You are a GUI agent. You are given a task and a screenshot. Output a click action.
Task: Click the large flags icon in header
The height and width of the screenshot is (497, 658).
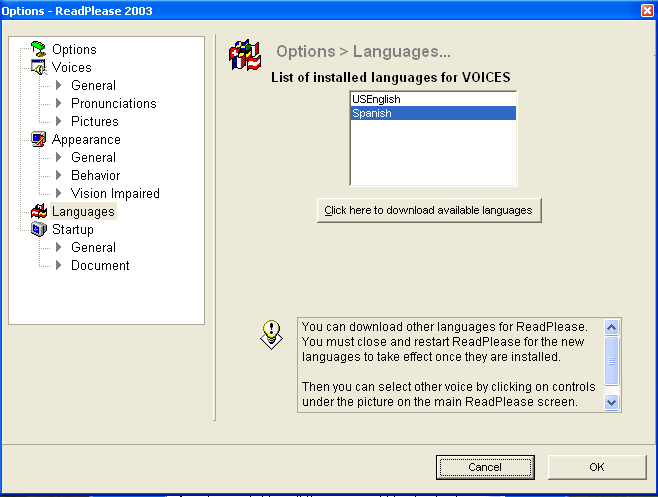(245, 55)
